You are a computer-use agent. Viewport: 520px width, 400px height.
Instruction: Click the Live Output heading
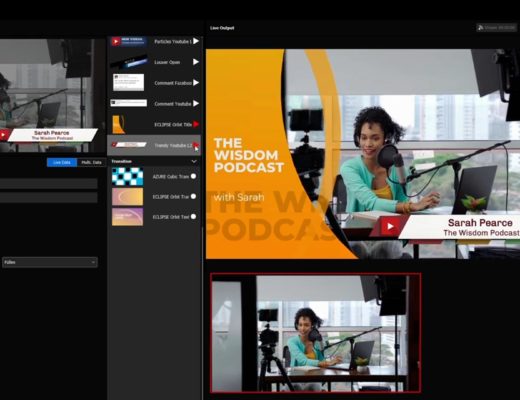(x=222, y=28)
